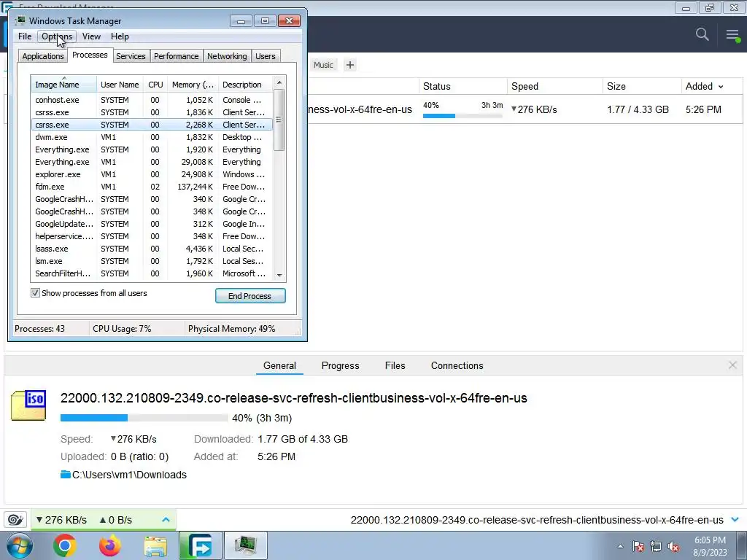The image size is (747, 560).
Task: Select the Music tag filter
Action: [x=323, y=65]
